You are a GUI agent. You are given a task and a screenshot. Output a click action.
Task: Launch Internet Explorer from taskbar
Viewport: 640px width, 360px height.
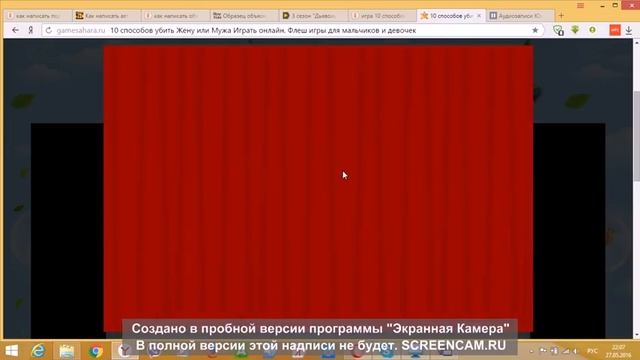coord(38,351)
